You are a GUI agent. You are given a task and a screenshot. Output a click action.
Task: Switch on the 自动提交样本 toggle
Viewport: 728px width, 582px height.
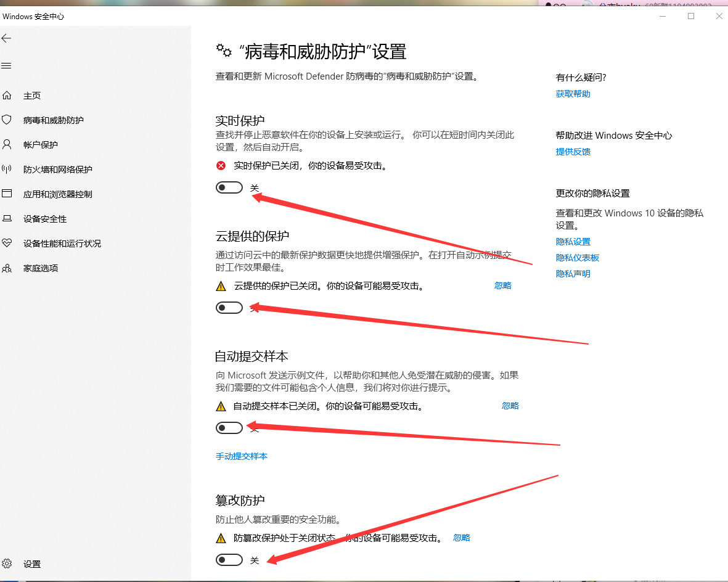(x=229, y=428)
